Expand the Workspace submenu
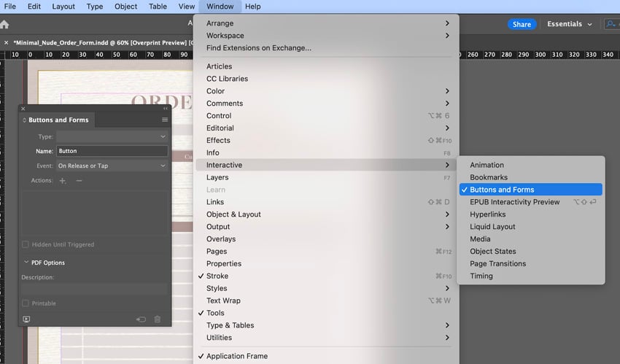620x364 pixels. 328,36
